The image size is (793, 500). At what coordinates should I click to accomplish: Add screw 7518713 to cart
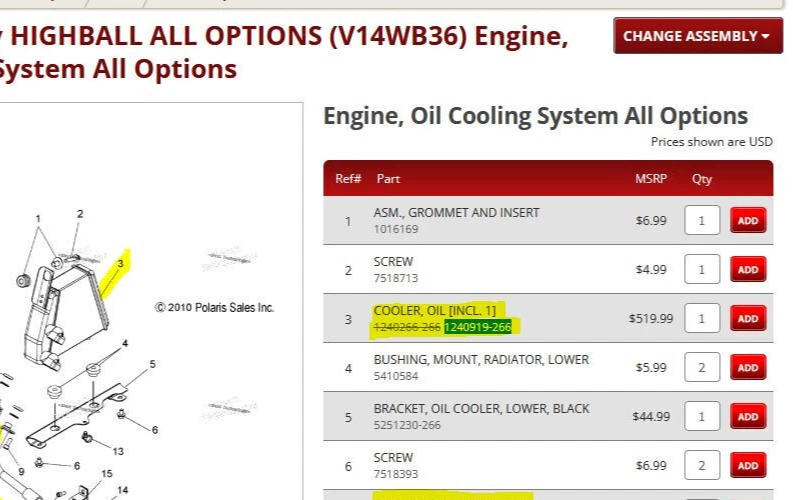pyautogui.click(x=748, y=269)
